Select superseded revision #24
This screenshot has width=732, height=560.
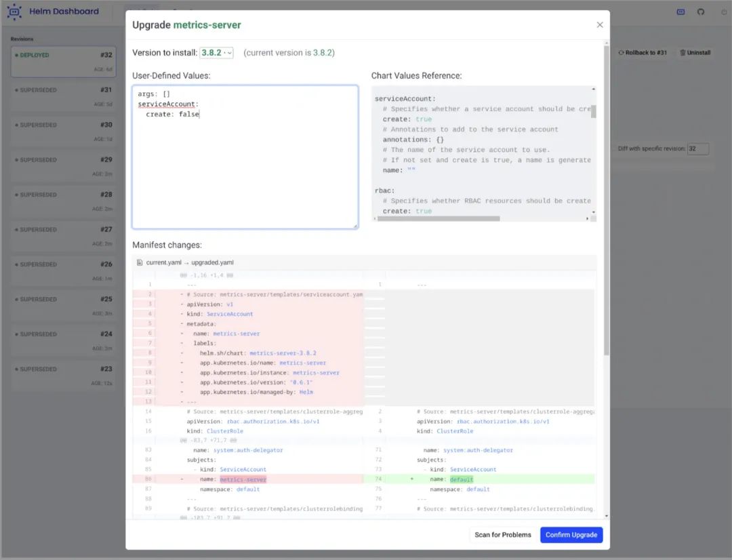click(64, 340)
